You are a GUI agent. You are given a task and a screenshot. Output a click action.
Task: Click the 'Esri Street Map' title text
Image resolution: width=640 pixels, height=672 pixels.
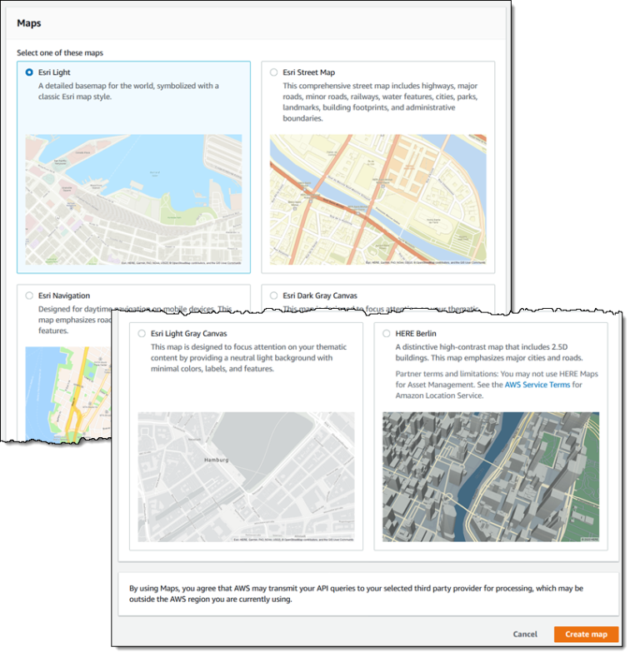pos(309,72)
